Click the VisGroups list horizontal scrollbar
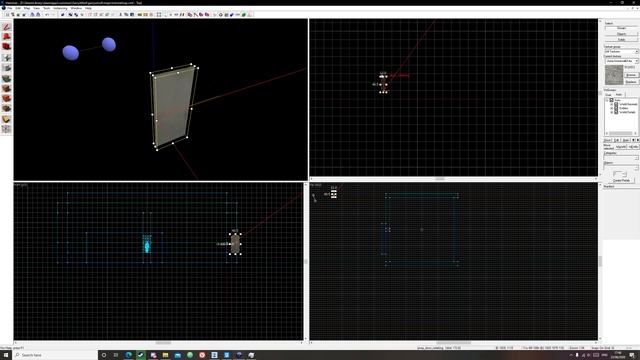The width and height of the screenshot is (640, 360). pos(621,133)
